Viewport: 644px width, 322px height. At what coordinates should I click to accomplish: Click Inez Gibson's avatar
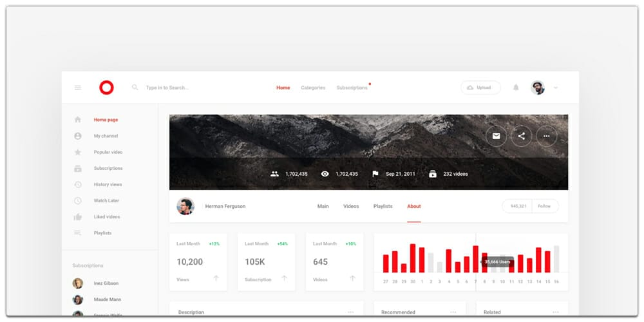(78, 283)
